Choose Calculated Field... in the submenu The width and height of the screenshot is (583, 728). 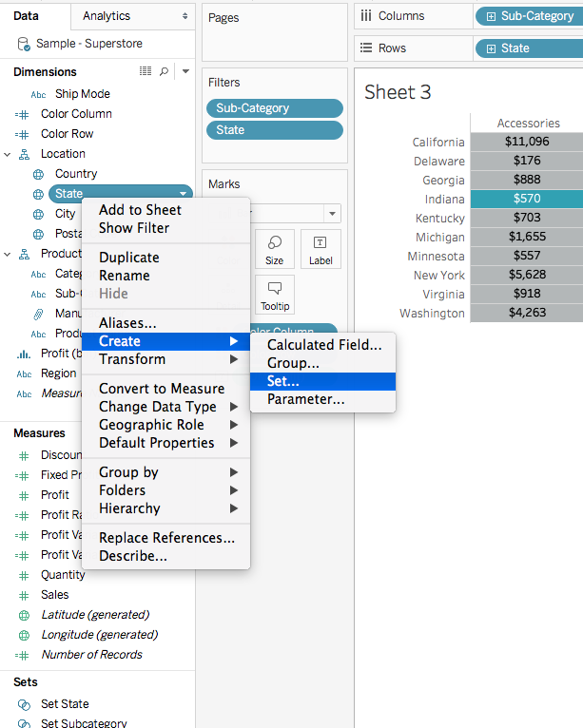(324, 345)
